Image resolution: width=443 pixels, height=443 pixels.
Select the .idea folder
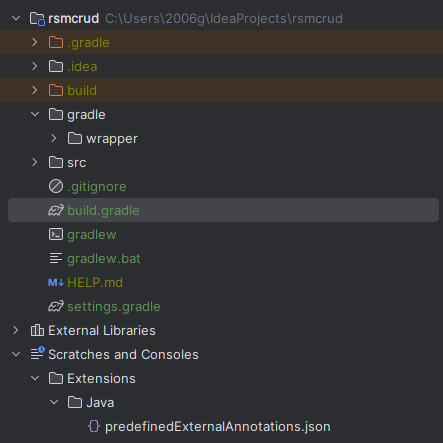click(82, 67)
